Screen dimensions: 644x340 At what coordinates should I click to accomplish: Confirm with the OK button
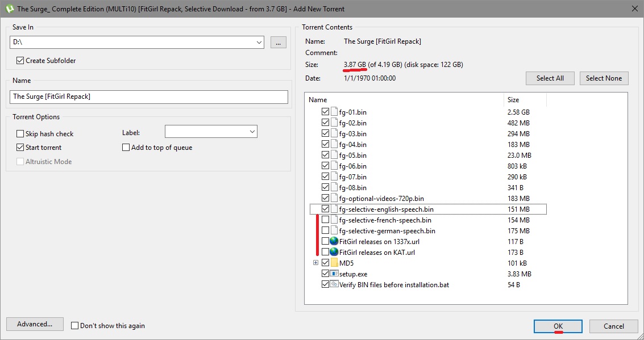pos(558,326)
